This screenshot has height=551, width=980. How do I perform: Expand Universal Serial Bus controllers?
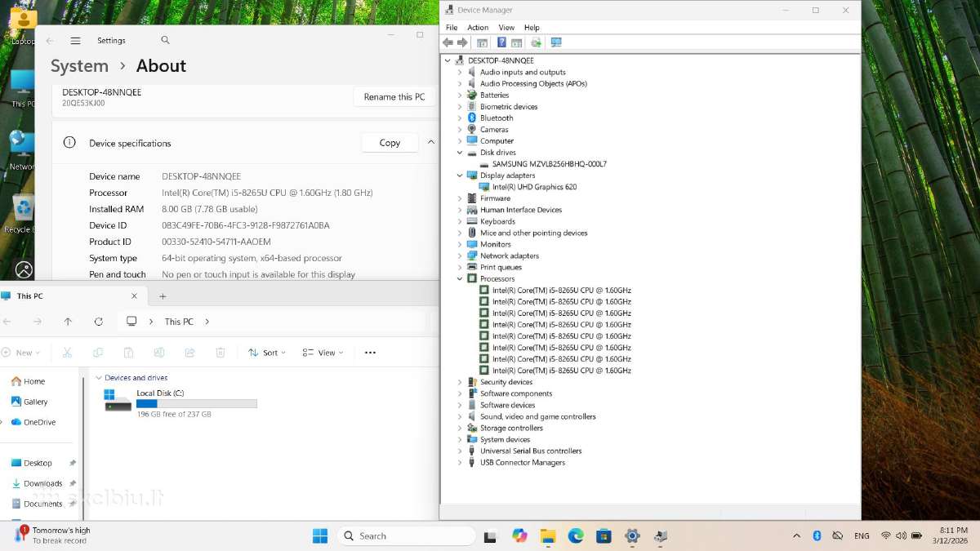coord(460,451)
